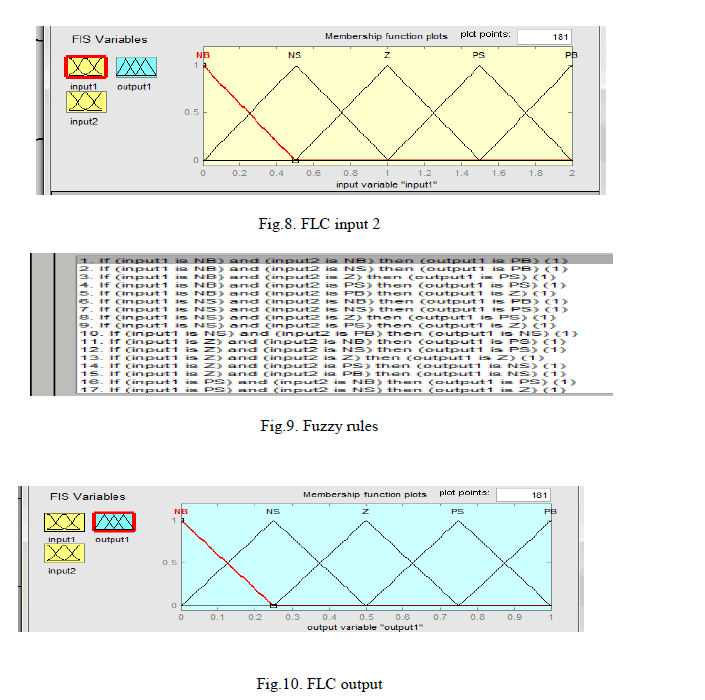
Task: Select Z membership function in cyan output1 plot
Action: coord(365,511)
